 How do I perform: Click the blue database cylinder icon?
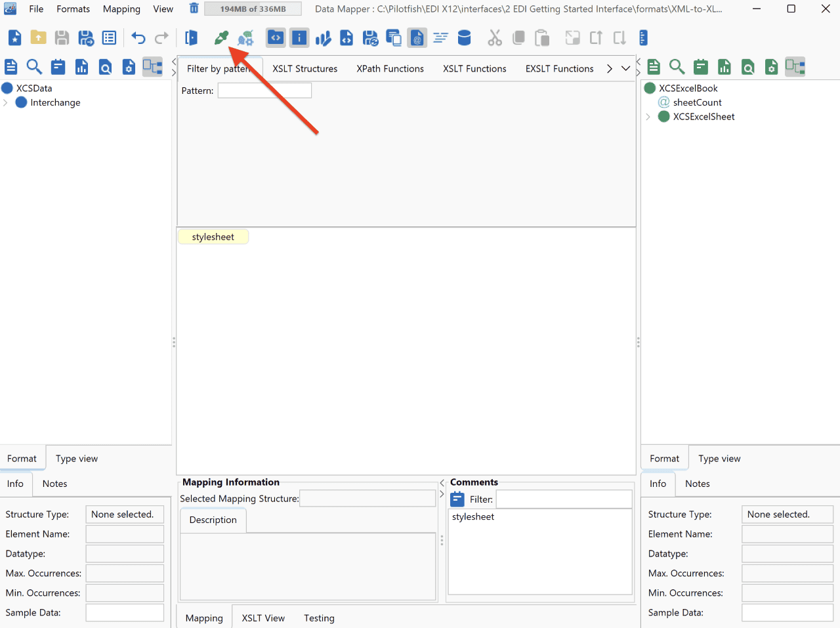pos(465,38)
